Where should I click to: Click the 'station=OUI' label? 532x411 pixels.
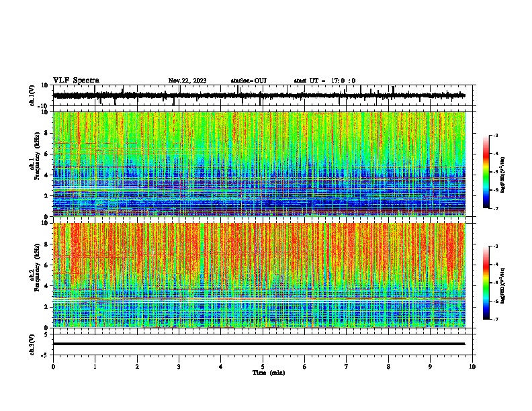(x=249, y=81)
